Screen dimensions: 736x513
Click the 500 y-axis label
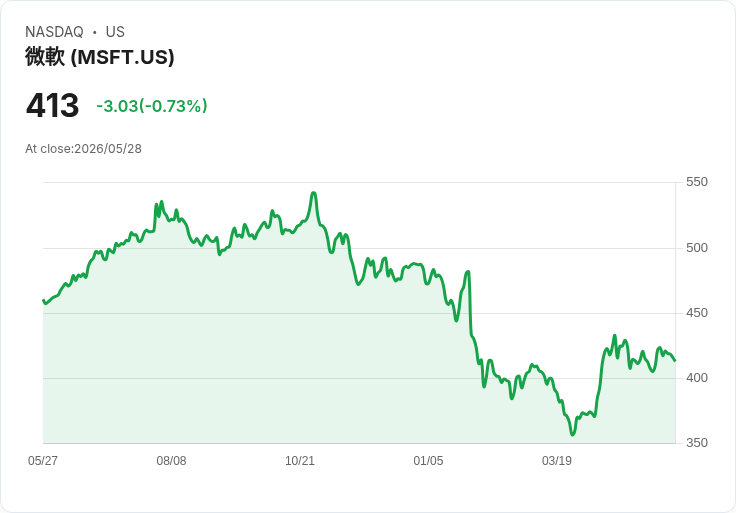click(697, 248)
